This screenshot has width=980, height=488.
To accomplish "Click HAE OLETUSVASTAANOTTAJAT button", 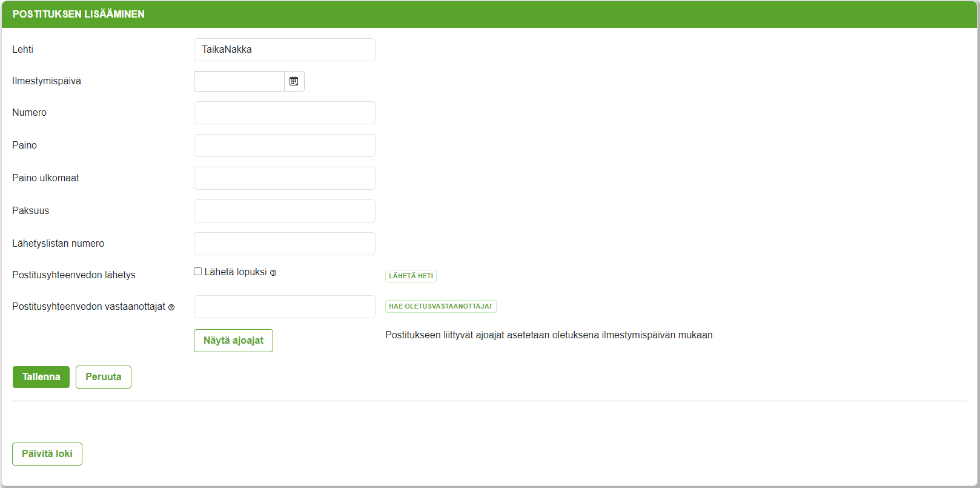I will (441, 306).
